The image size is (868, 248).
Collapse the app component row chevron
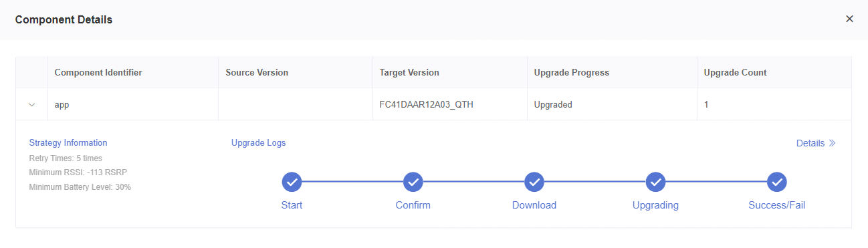[31, 105]
